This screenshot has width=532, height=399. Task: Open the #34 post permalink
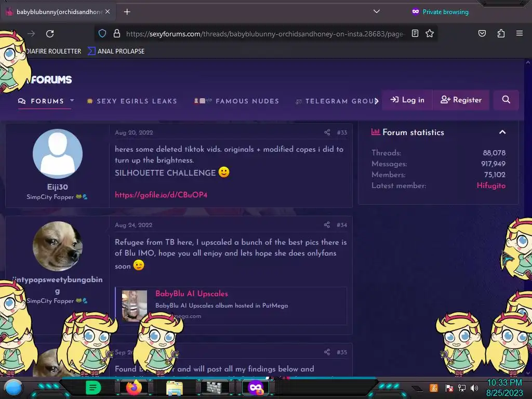[342, 225]
